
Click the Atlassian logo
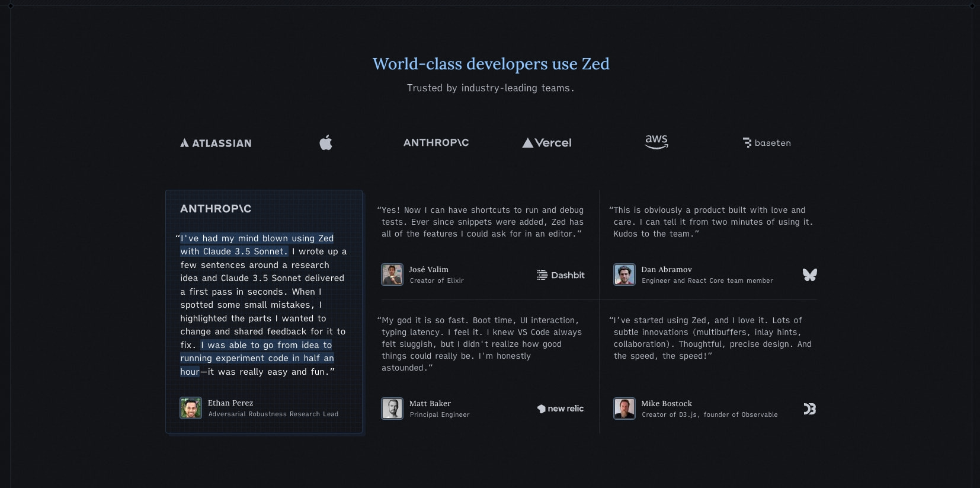[216, 143]
